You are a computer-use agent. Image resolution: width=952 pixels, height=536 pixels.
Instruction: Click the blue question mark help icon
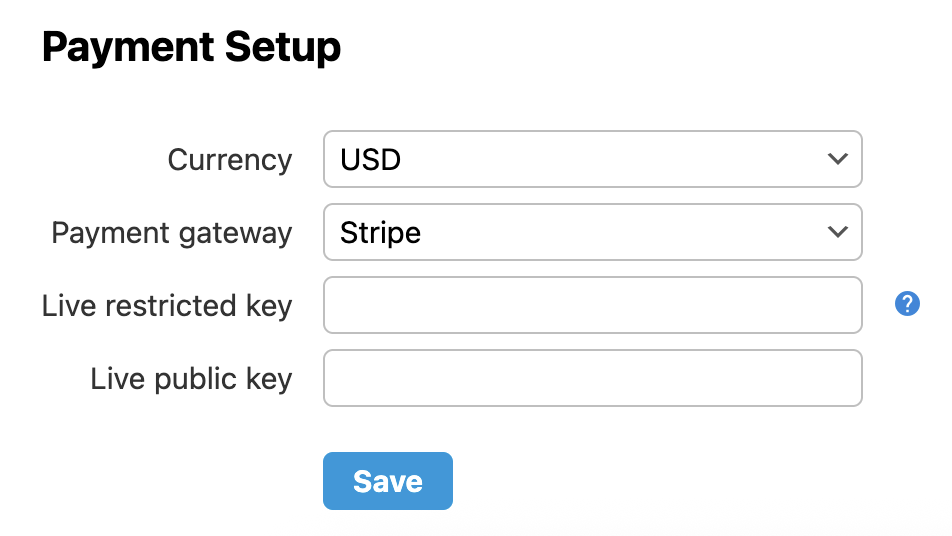coord(907,304)
